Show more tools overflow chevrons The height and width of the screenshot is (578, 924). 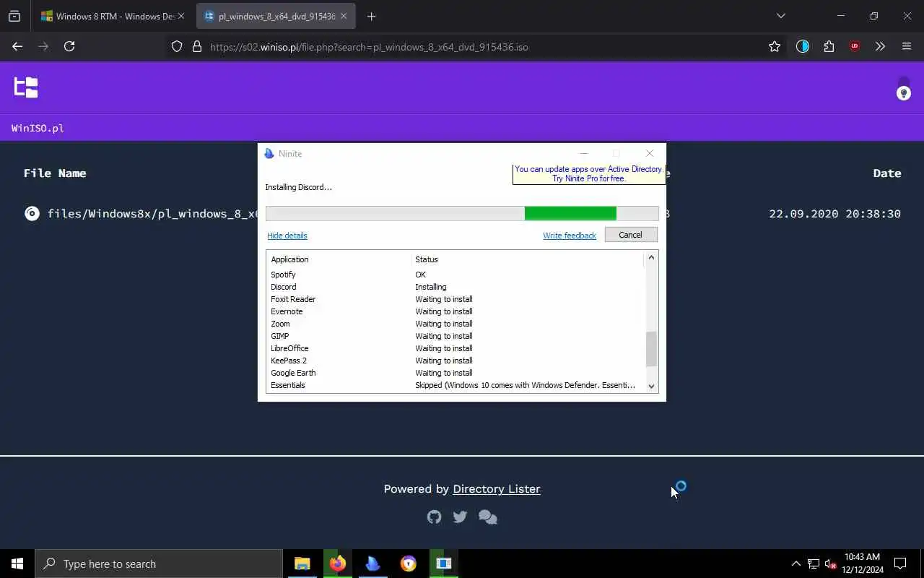[880, 46]
